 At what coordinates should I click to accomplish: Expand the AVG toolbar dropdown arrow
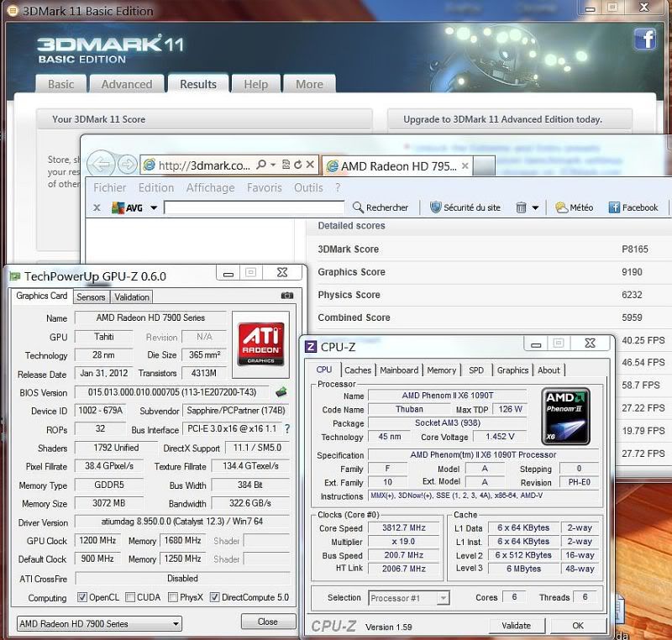click(x=154, y=208)
